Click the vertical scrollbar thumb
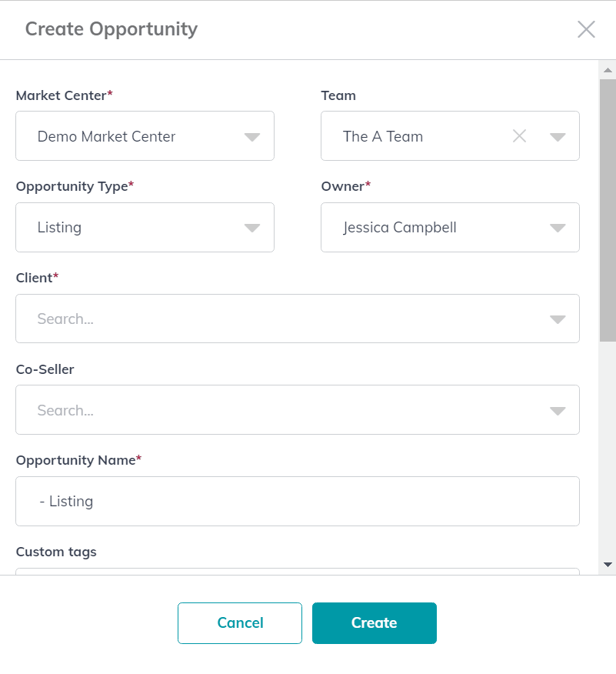Image resolution: width=616 pixels, height=674 pixels. click(x=608, y=211)
